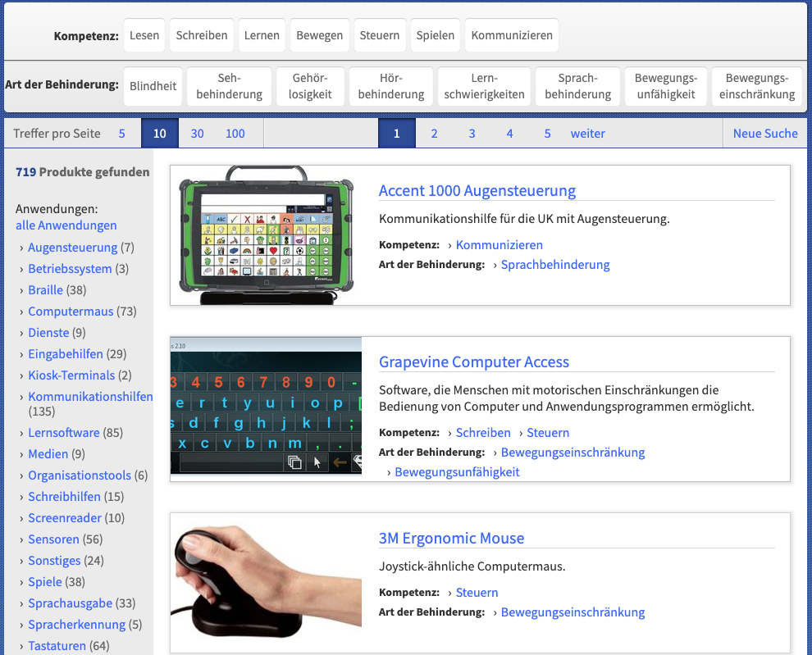Image resolution: width=812 pixels, height=655 pixels.
Task: Show 30 results per page
Action: [x=198, y=134]
